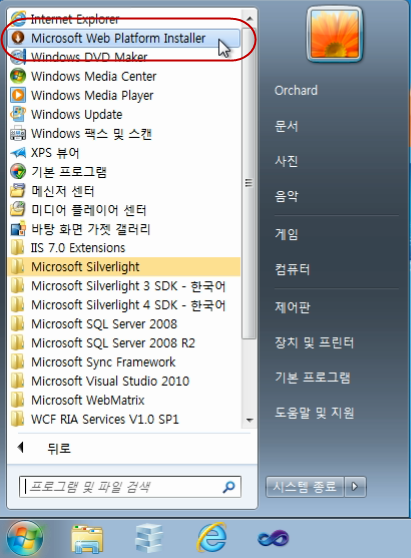
Task: Click the user account flower picture
Action: pos(334,35)
